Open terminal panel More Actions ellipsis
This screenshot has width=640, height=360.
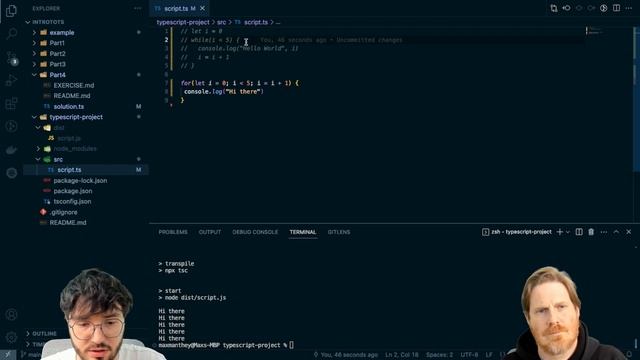[x=604, y=232]
